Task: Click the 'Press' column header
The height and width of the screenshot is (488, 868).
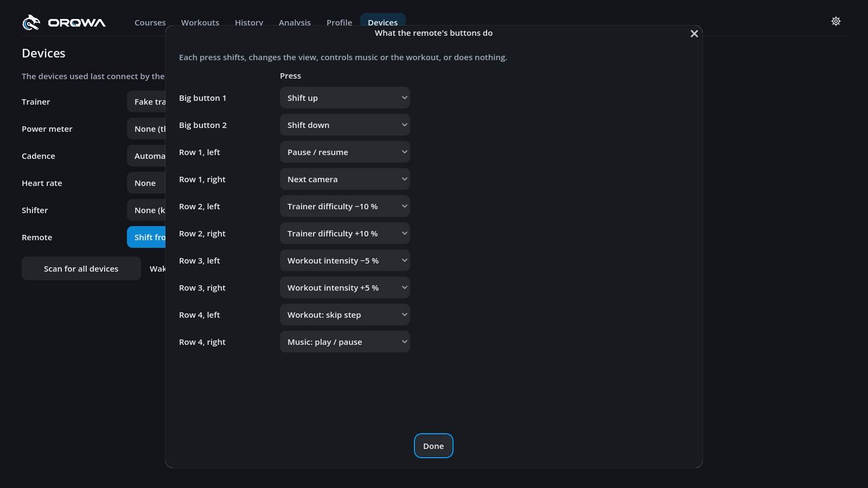Action: [x=290, y=76]
